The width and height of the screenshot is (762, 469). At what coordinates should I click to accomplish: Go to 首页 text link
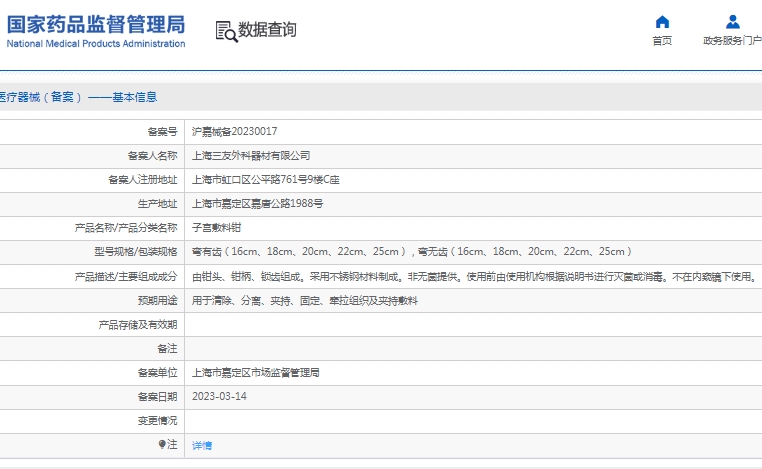coord(662,40)
